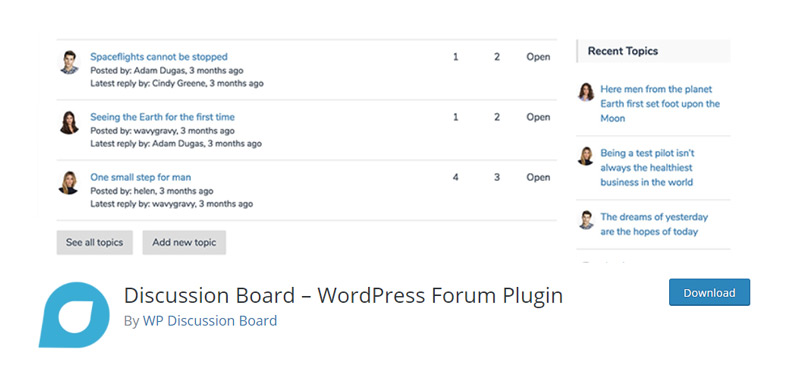The width and height of the screenshot is (800, 388).
Task: Click wavygravy avatar beside Seeing the Earth topic
Action: pyautogui.click(x=69, y=123)
